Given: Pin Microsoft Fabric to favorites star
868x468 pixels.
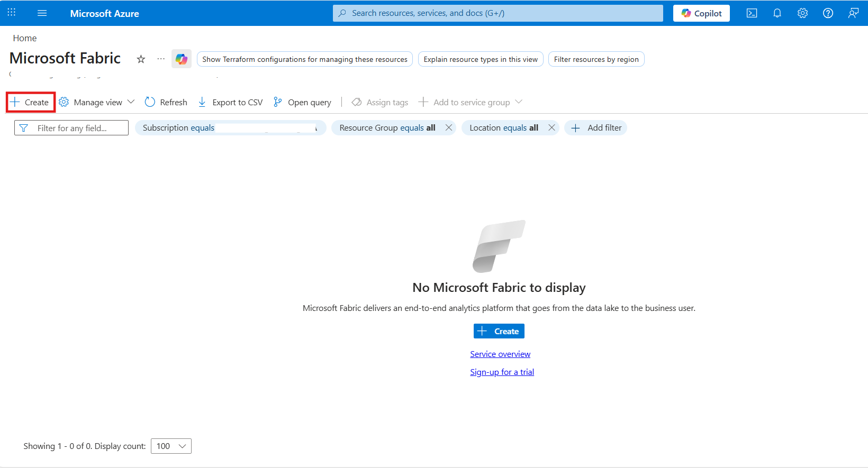Looking at the screenshot, I should (141, 59).
